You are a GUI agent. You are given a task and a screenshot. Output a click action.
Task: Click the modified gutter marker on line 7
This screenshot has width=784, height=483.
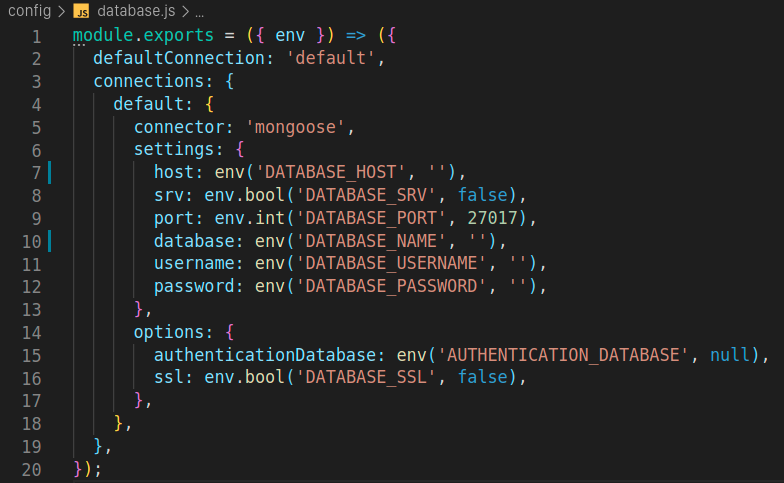pos(49,172)
